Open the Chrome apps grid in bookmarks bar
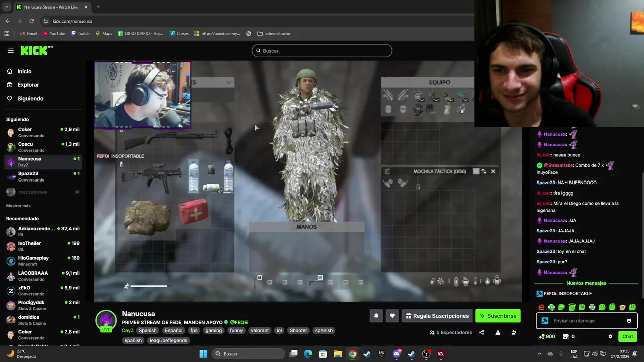The image size is (644, 362). (x=7, y=33)
